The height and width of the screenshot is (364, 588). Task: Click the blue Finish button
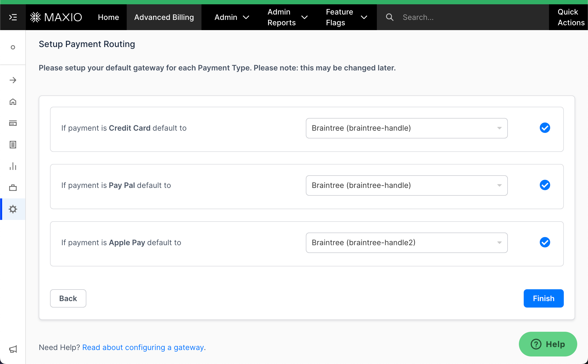543,298
